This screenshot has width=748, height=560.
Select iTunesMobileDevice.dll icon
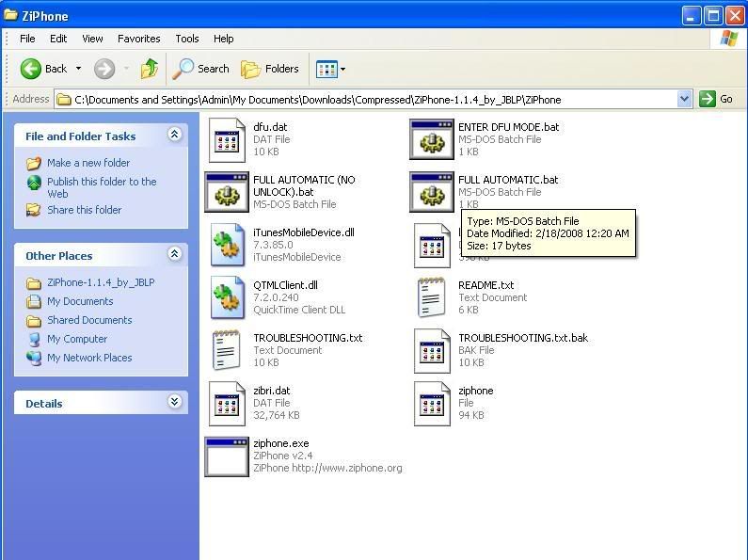tap(227, 246)
